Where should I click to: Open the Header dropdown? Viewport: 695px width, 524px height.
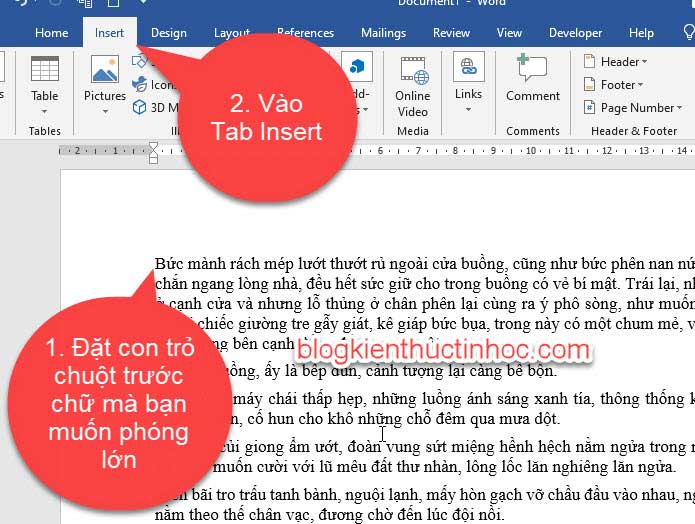[x=624, y=62]
